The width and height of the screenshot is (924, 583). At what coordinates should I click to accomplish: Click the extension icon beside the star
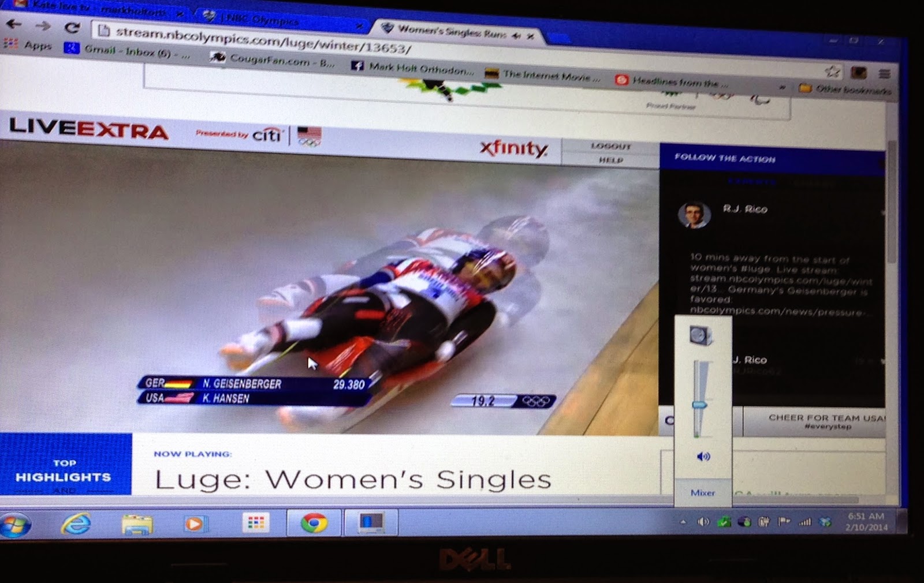tap(859, 73)
